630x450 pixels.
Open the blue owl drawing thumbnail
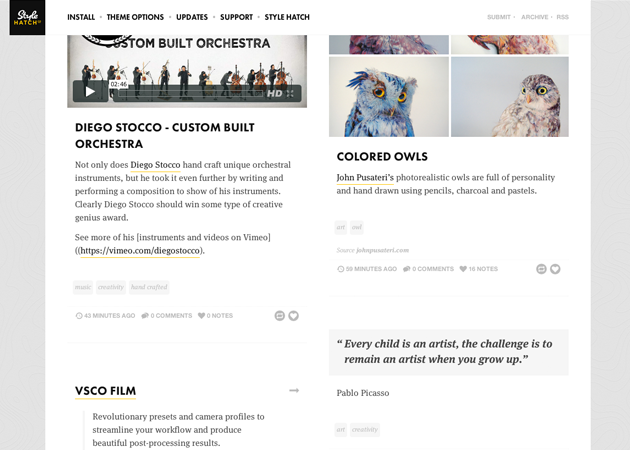coord(388,96)
